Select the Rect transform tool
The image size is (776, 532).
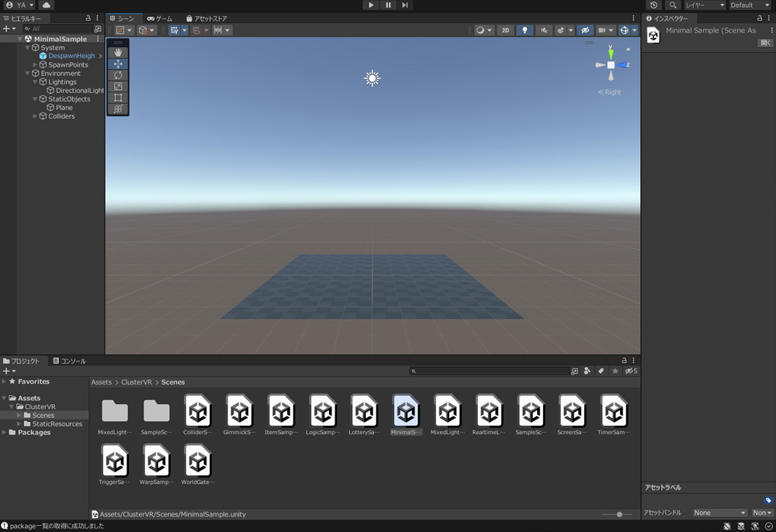tap(118, 98)
